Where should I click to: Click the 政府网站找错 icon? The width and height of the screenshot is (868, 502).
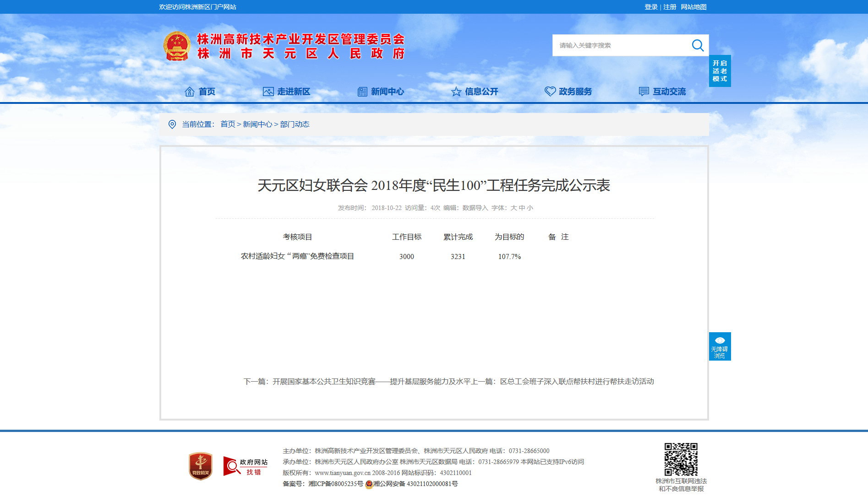pyautogui.click(x=246, y=466)
